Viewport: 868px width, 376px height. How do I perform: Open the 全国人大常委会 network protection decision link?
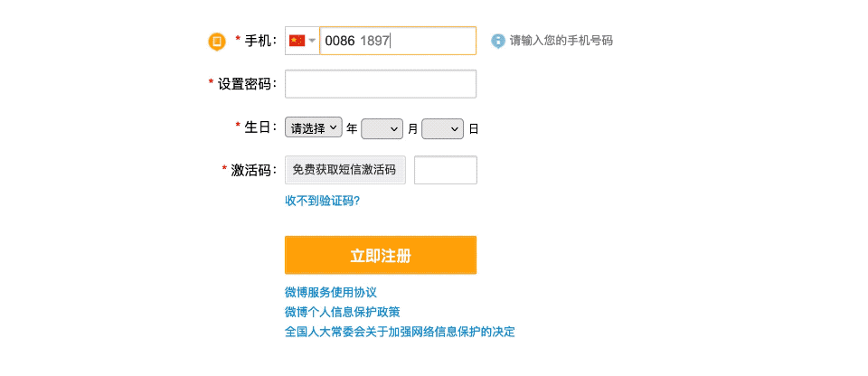(401, 333)
